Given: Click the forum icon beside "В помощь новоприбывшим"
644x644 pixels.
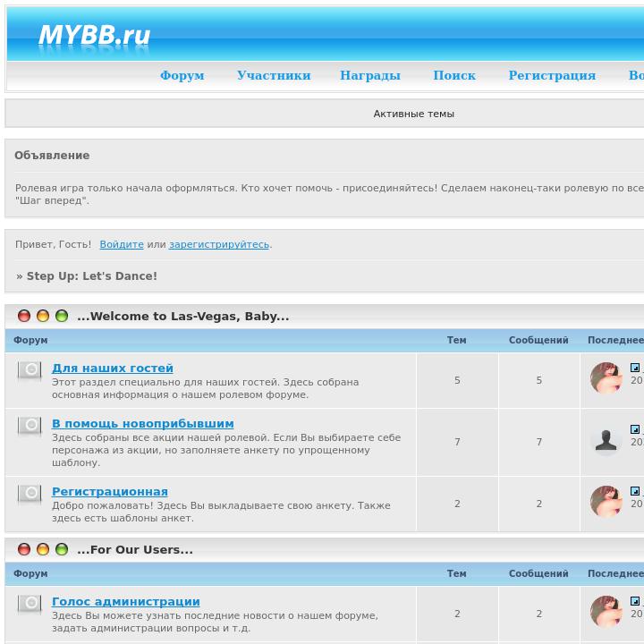Looking at the screenshot, I should (30, 426).
